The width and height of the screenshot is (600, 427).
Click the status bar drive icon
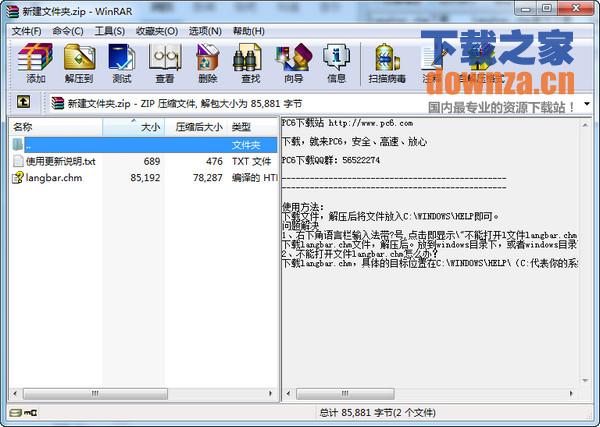coord(16,412)
